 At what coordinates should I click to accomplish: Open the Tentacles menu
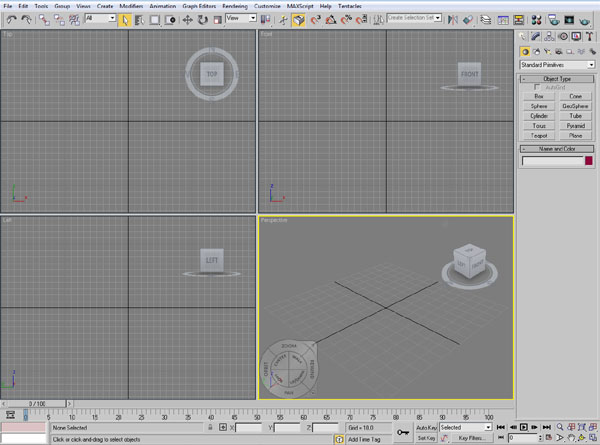click(350, 6)
